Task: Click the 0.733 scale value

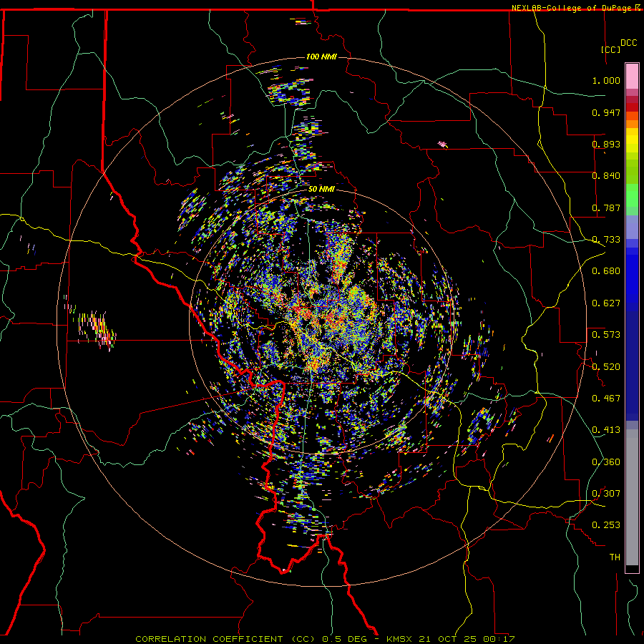Action: tap(606, 240)
